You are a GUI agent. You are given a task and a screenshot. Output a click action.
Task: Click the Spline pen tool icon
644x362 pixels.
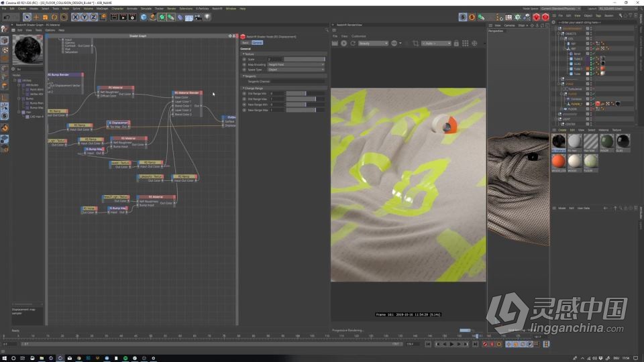click(x=153, y=17)
